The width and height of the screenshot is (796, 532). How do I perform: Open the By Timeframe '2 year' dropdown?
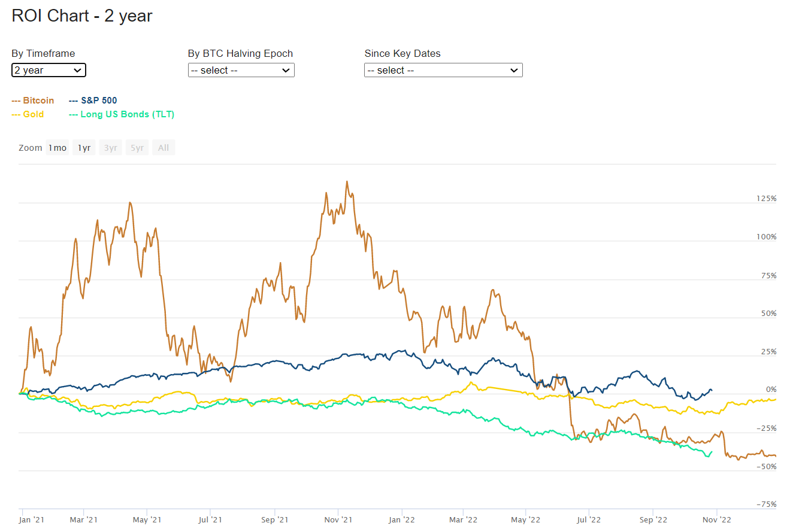[49, 70]
